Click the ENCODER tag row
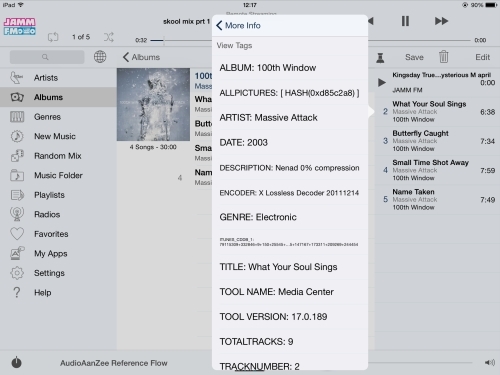This screenshot has width=500, height=375. point(290,193)
